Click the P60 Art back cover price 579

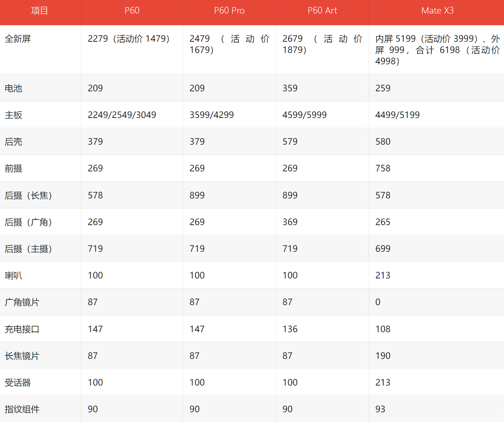pos(290,142)
